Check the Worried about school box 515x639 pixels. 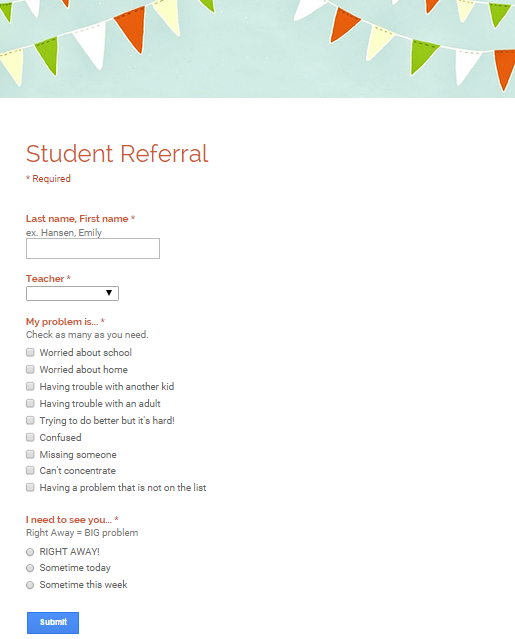30,352
